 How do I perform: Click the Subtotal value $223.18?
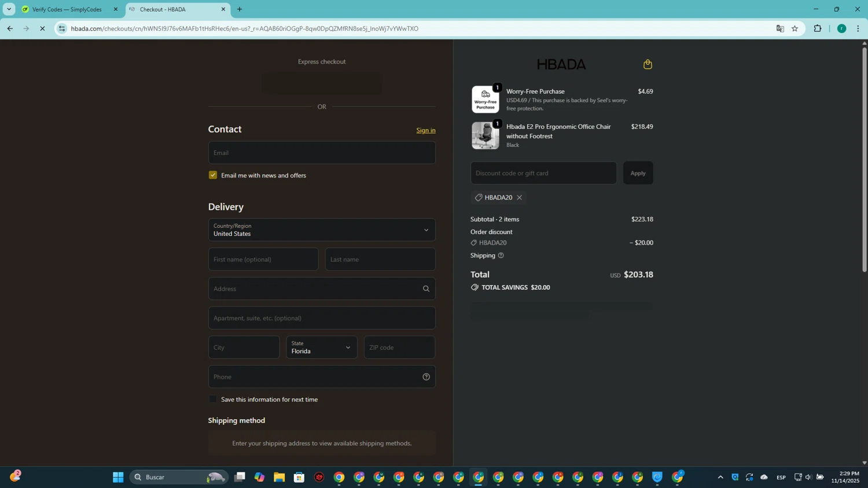click(642, 219)
